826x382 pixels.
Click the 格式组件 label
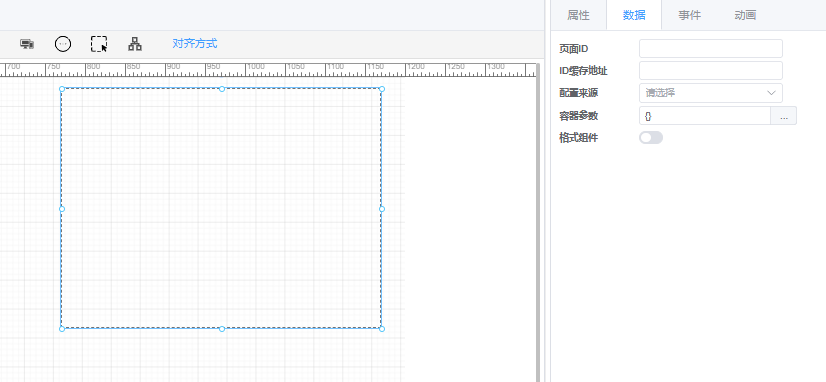(579, 138)
